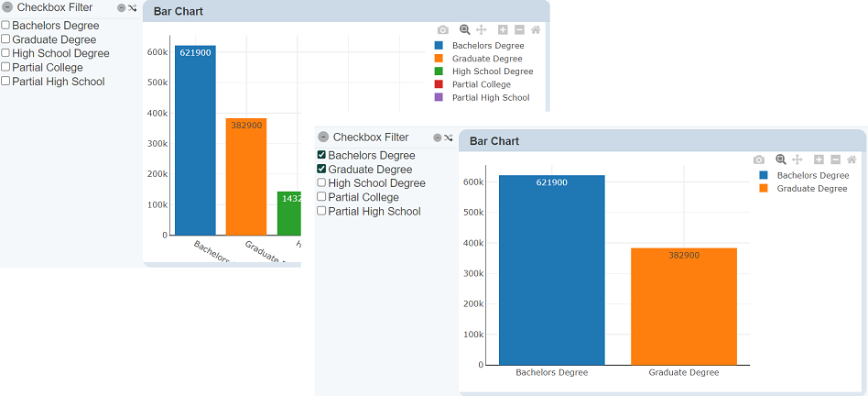The image size is (868, 396).
Task: Collapse the Checkbox Filter panel with checked boxes
Action: (x=322, y=137)
